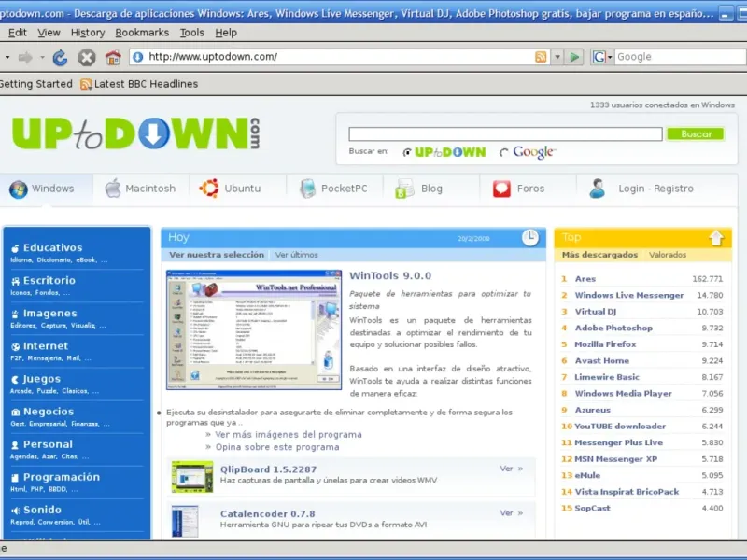Screen dimensions: 747x560
Task: Click in the browser URL address field
Action: [x=339, y=57]
